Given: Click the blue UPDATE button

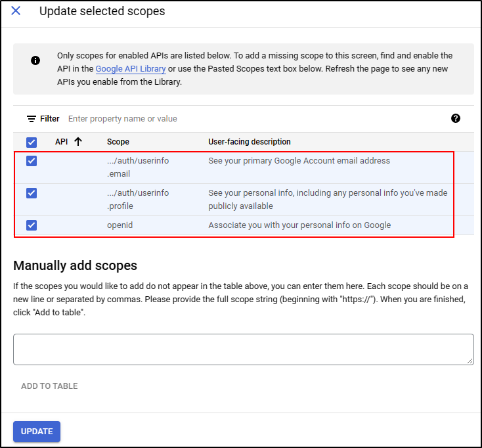Looking at the screenshot, I should [37, 432].
